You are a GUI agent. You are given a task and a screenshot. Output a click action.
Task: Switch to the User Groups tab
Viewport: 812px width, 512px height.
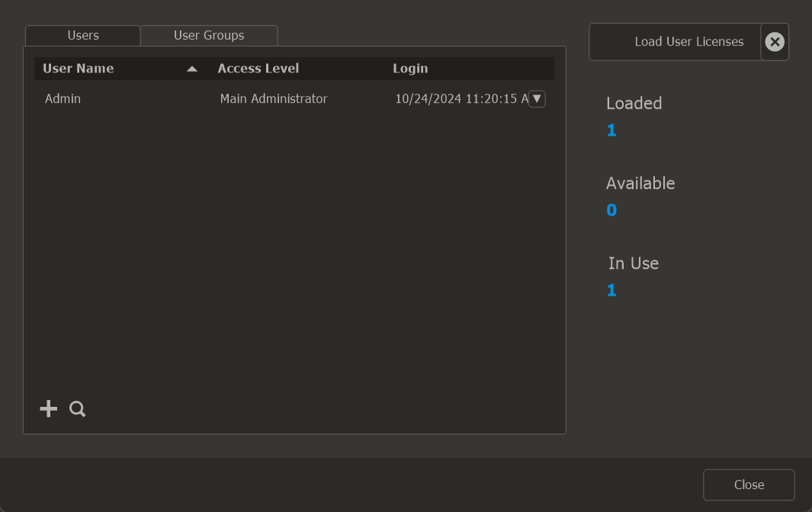[x=209, y=36]
